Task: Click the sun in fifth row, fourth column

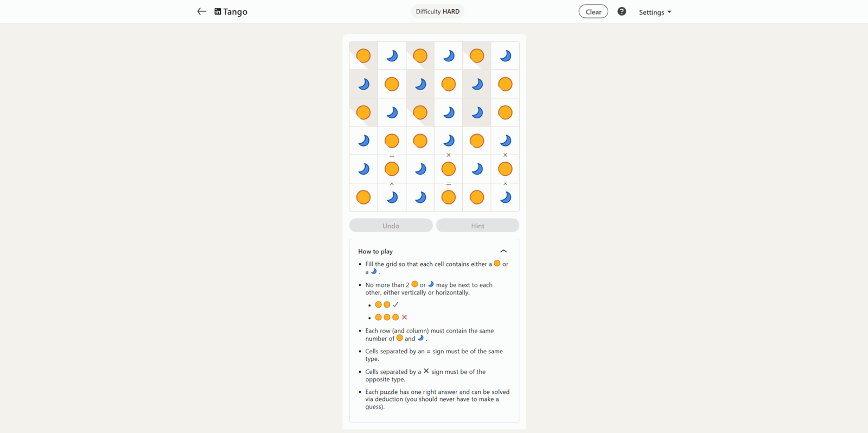Action: pyautogui.click(x=449, y=169)
